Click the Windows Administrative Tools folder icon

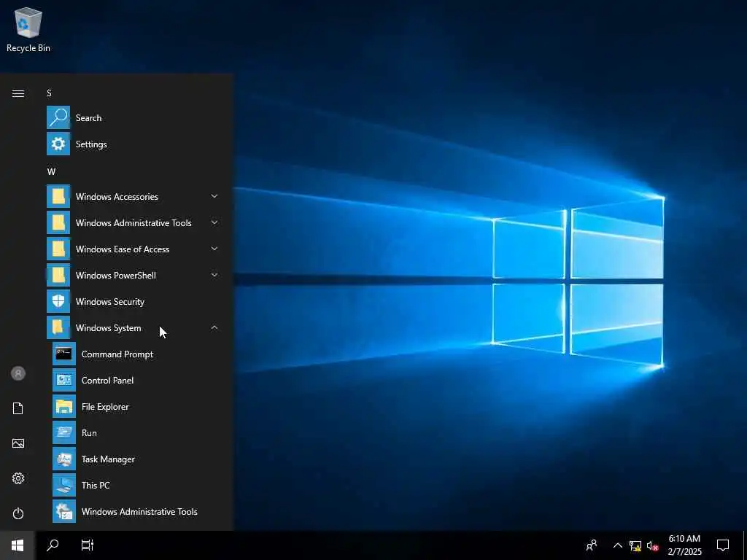pyautogui.click(x=58, y=222)
